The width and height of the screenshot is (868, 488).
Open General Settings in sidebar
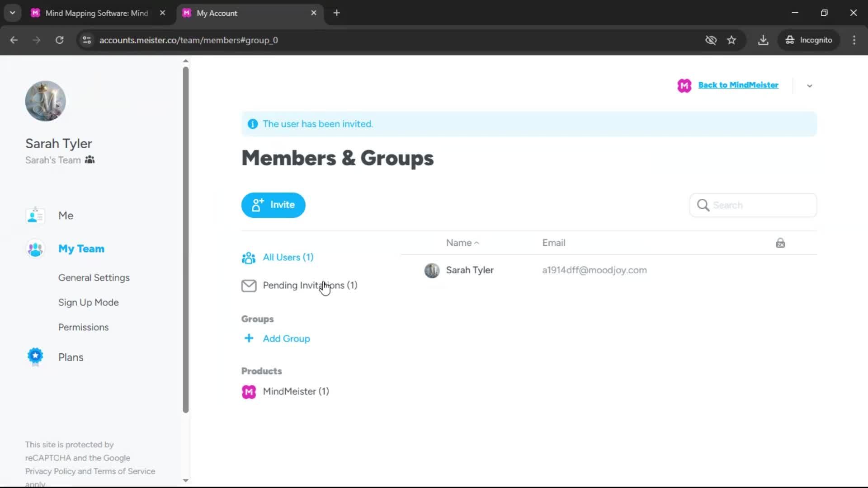coord(94,277)
